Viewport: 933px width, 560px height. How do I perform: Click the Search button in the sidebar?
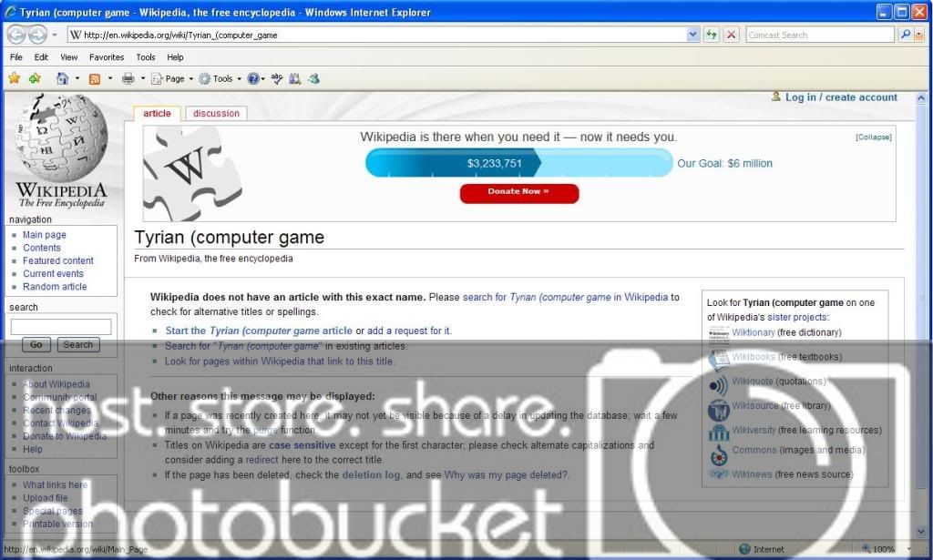point(78,345)
